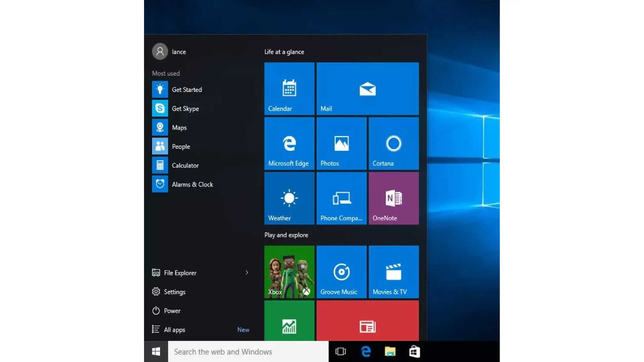Screen dimensions: 644x362
Task: Click the Calculator app icon
Action: tap(160, 165)
